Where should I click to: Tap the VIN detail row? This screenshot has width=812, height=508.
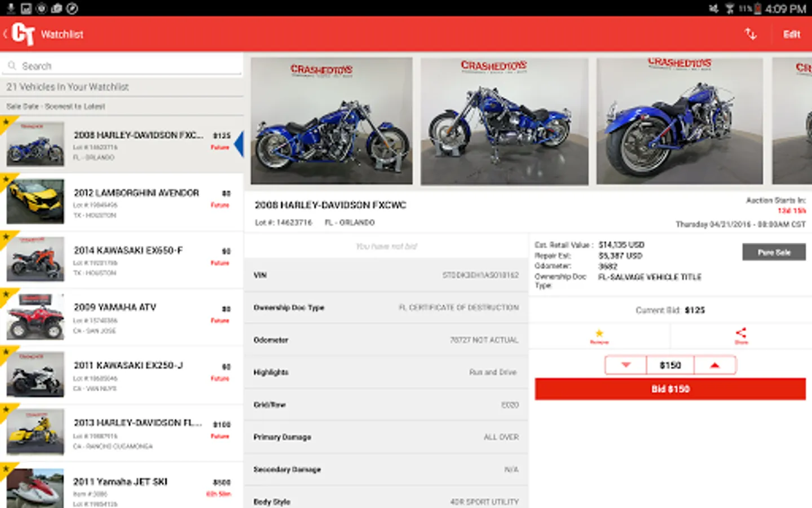tap(386, 275)
